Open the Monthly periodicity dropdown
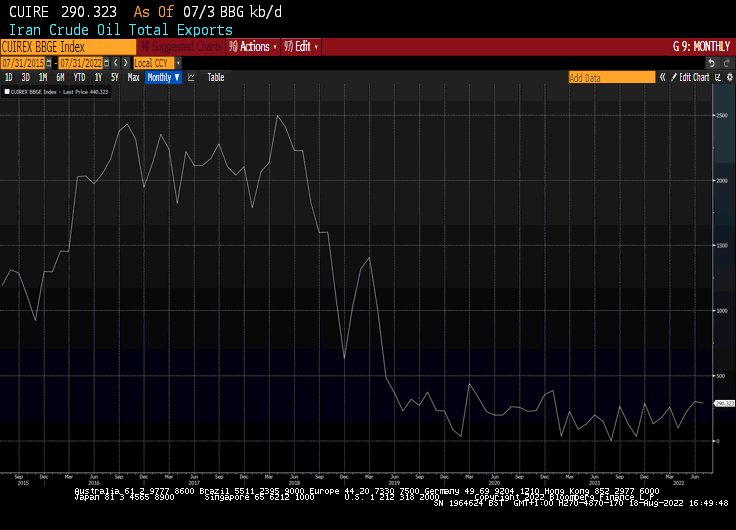This screenshot has height=530, width=736. click(164, 77)
